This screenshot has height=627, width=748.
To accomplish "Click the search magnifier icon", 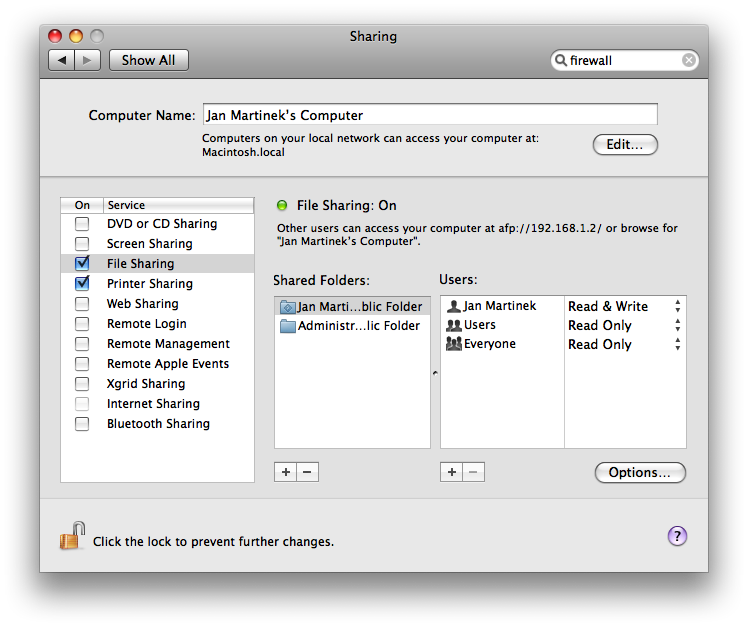I will tap(561, 60).
